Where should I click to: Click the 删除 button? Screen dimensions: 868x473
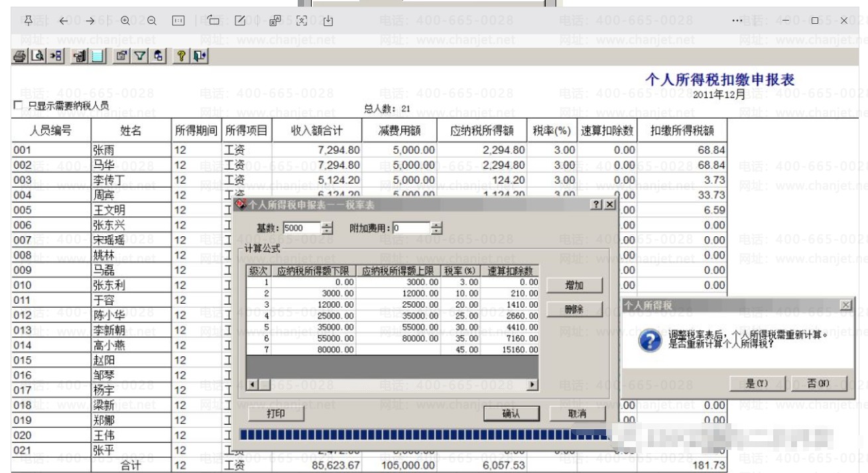point(574,309)
